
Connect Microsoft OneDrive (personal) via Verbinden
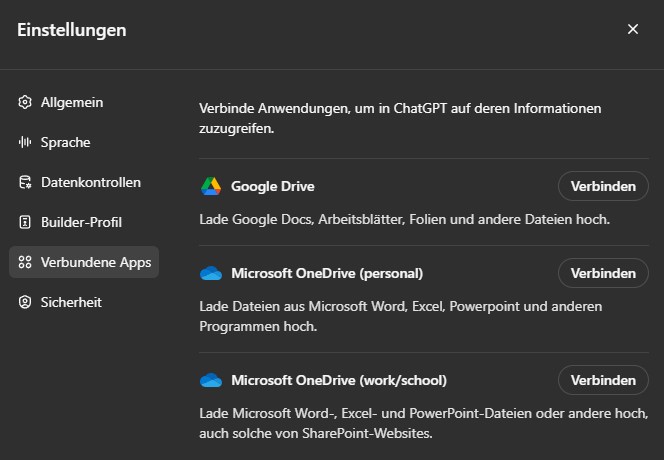(603, 273)
